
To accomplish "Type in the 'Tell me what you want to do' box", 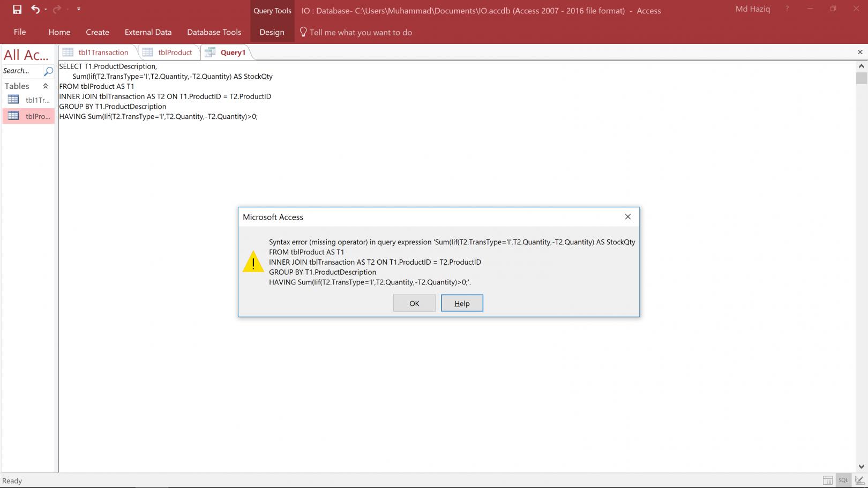I will tap(361, 32).
